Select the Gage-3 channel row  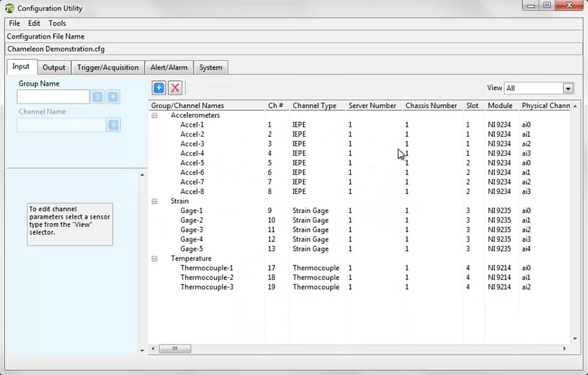(x=360, y=230)
